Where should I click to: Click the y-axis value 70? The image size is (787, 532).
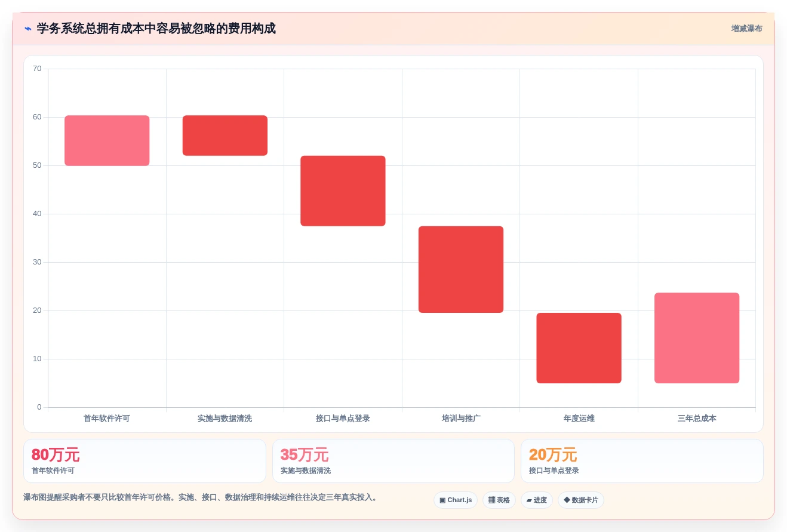tap(37, 69)
